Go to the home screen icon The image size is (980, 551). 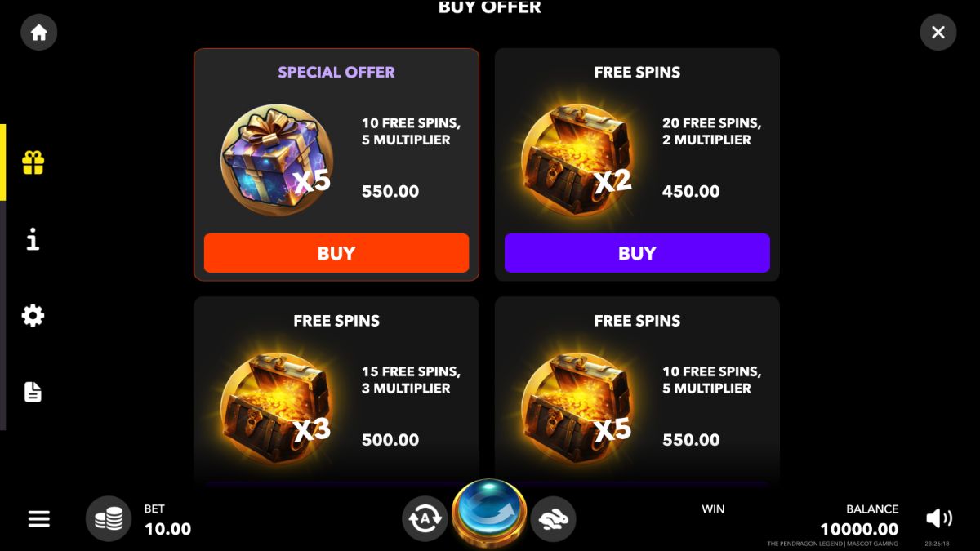pos(39,33)
